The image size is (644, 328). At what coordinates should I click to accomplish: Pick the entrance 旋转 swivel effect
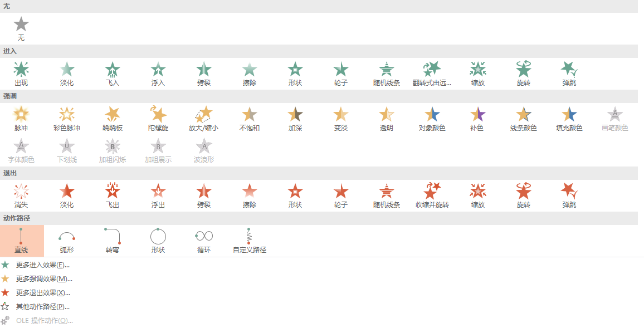[523, 74]
